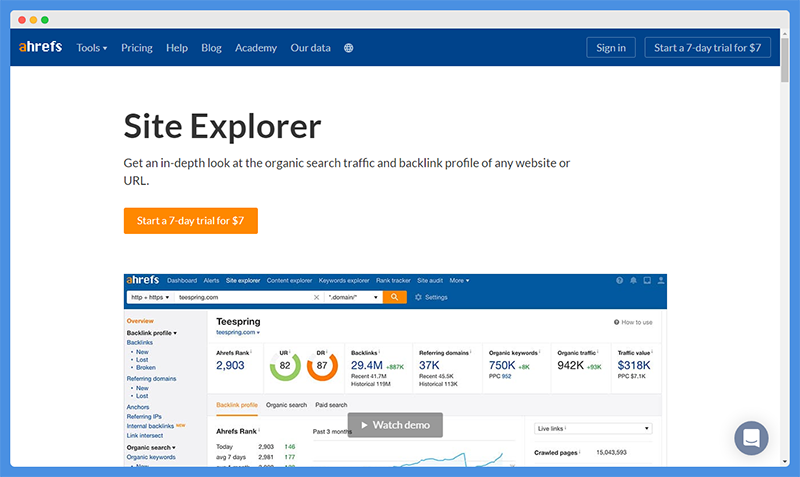
Task: Open the notifications bell icon in demo
Action: pyautogui.click(x=633, y=281)
